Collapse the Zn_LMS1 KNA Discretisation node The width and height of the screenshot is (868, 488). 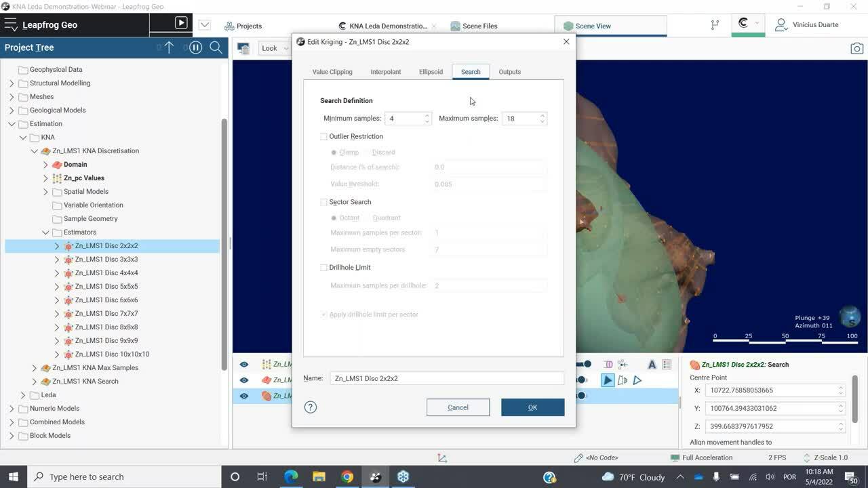tap(34, 151)
